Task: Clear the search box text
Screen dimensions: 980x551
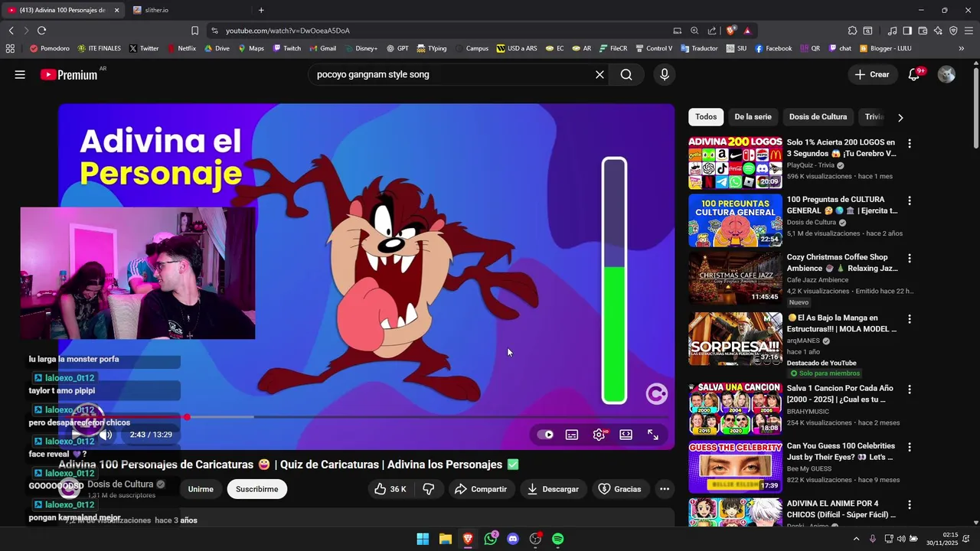Action: [599, 74]
